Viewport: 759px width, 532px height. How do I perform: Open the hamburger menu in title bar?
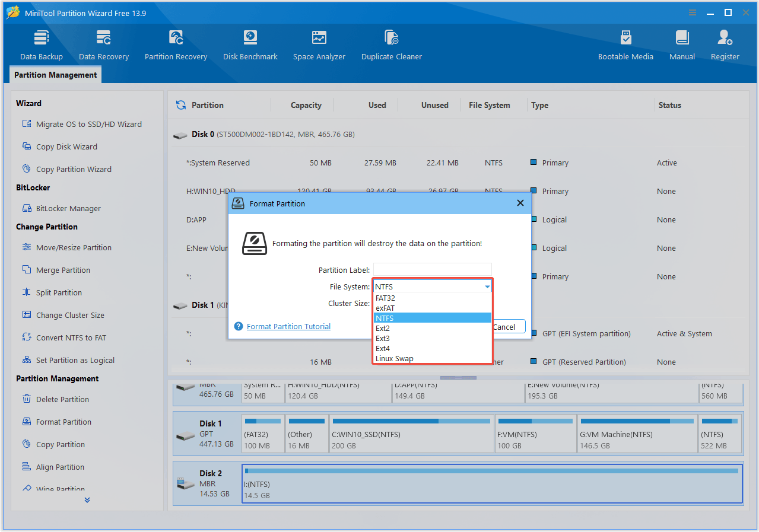pos(693,12)
